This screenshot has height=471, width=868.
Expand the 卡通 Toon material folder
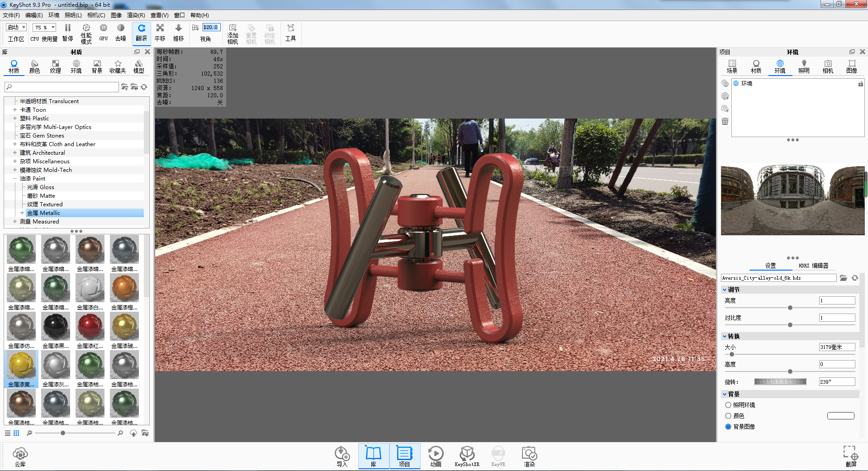[x=15, y=110]
